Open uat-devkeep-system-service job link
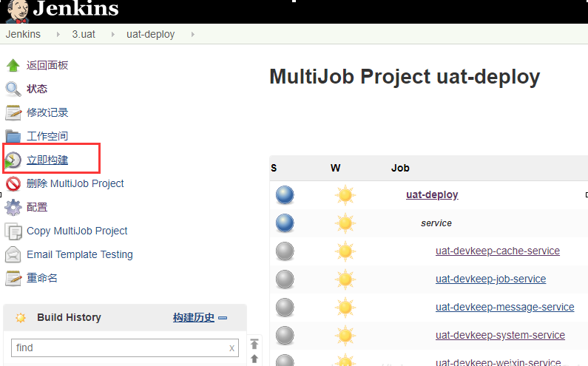588x366 pixels. tap(500, 335)
